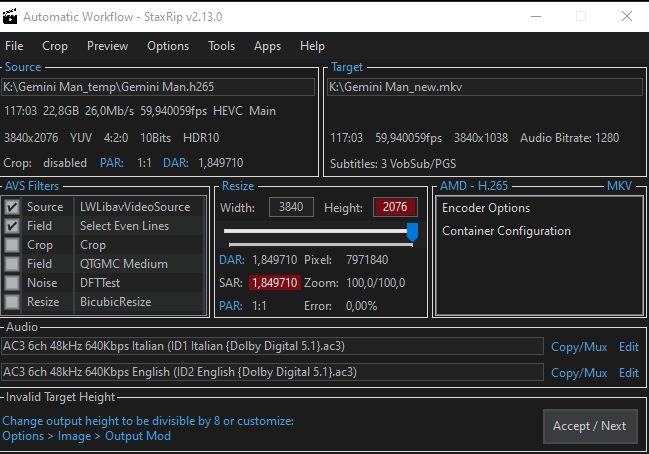Enable the Crop filter checkbox
649x454 pixels.
click(x=12, y=245)
